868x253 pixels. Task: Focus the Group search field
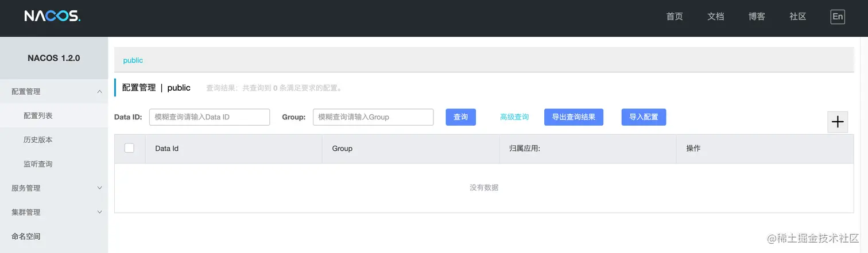373,117
